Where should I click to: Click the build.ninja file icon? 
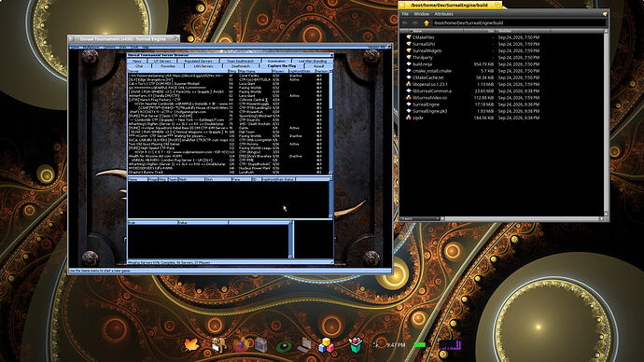coord(409,64)
